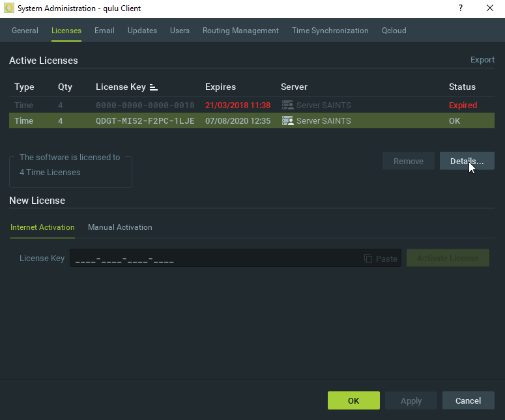Viewport: 505px width, 420px height.
Task: Click Server SAINTS in expired row
Action: tap(324, 105)
